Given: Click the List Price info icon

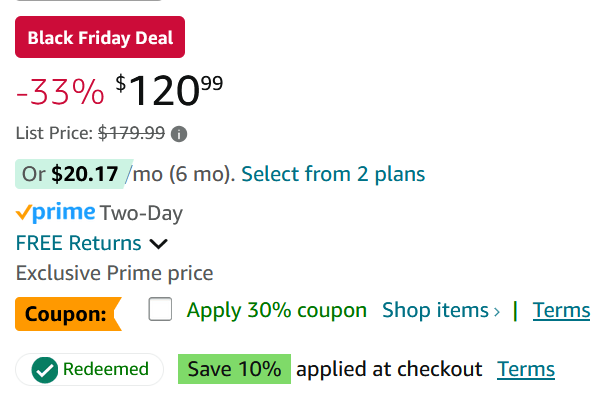Looking at the screenshot, I should pyautogui.click(x=179, y=134).
